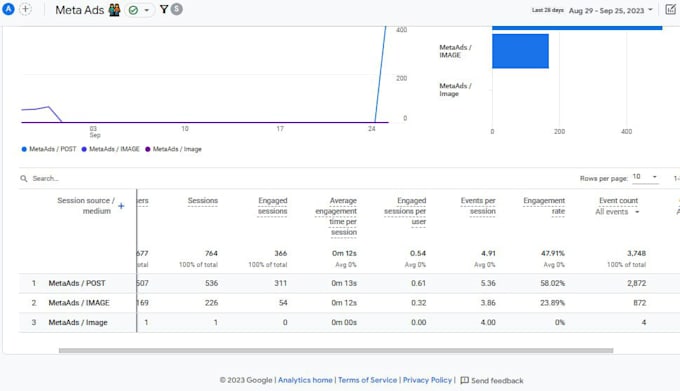Click the Send feedback speech icon
The height and width of the screenshot is (391, 680).
(x=464, y=381)
